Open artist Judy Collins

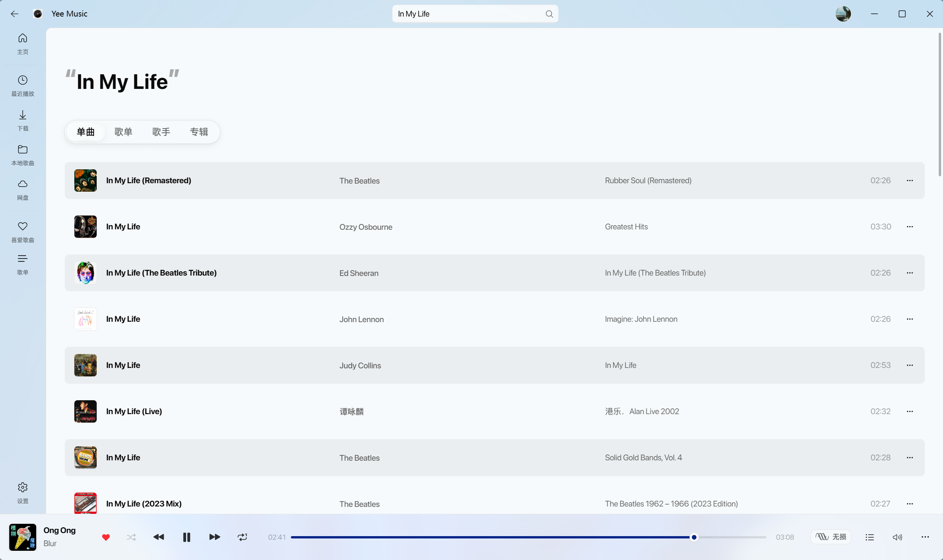click(x=360, y=366)
